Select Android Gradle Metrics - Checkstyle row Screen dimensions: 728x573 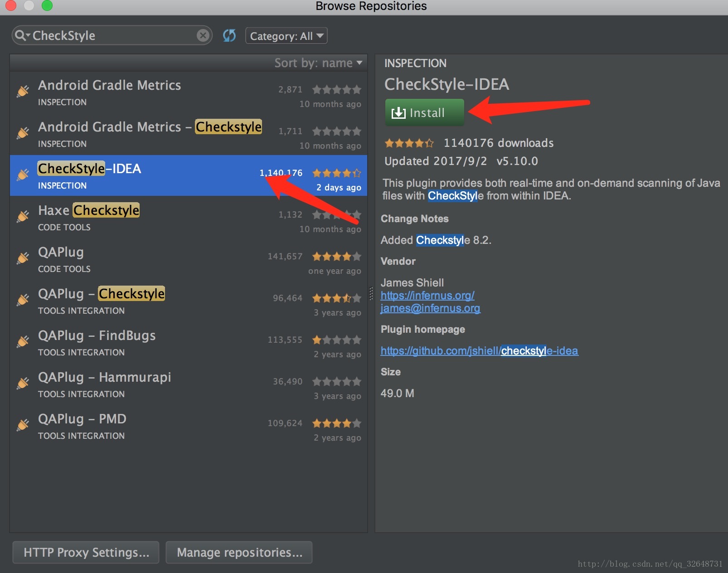(x=189, y=134)
